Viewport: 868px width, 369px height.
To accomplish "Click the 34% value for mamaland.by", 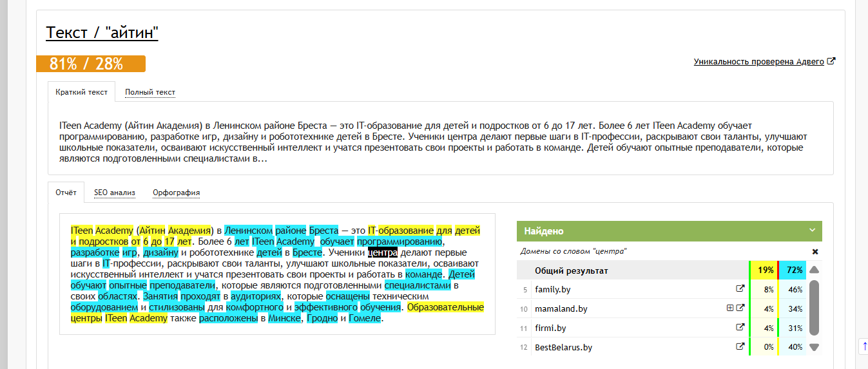I will pos(795,309).
